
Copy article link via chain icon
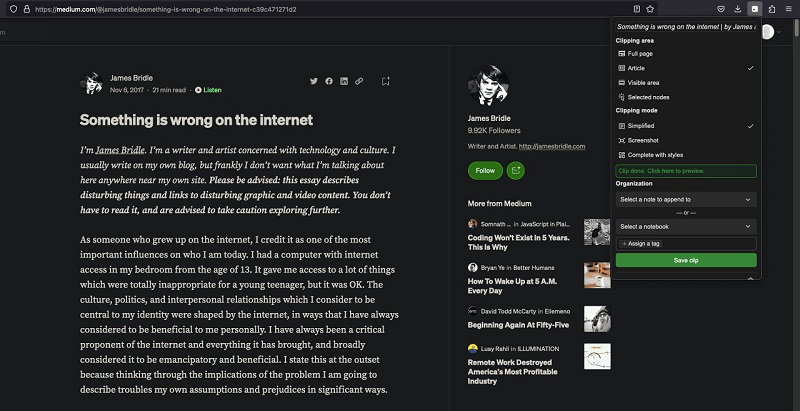click(x=359, y=81)
